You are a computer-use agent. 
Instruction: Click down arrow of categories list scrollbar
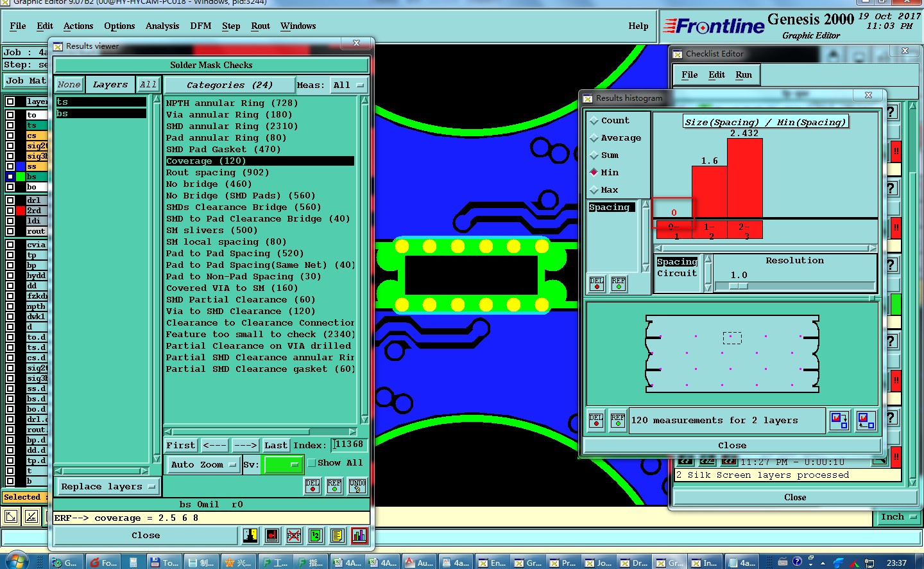pyautogui.click(x=364, y=420)
